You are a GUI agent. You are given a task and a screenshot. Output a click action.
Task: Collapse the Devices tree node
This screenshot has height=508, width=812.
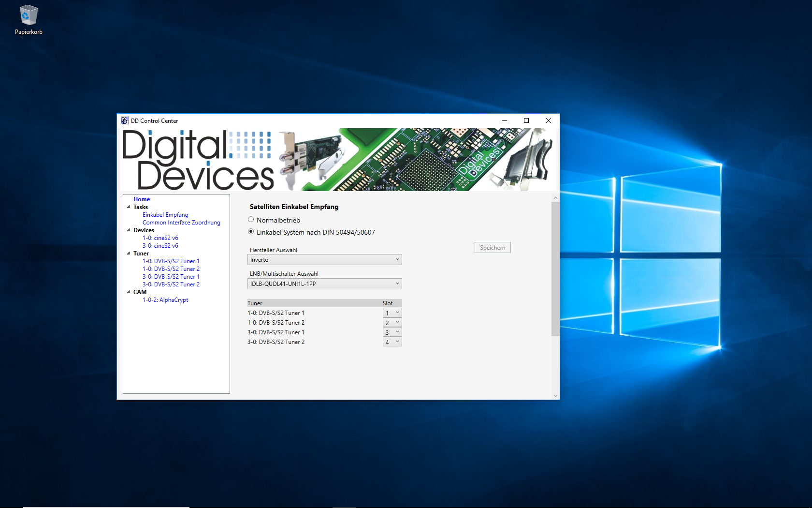(129, 230)
